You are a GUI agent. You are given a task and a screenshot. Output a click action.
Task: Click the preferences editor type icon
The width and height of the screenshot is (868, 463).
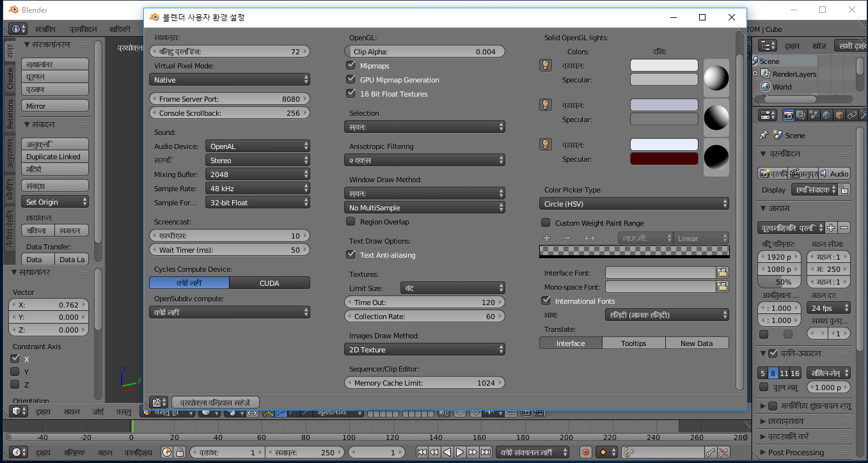(159, 402)
